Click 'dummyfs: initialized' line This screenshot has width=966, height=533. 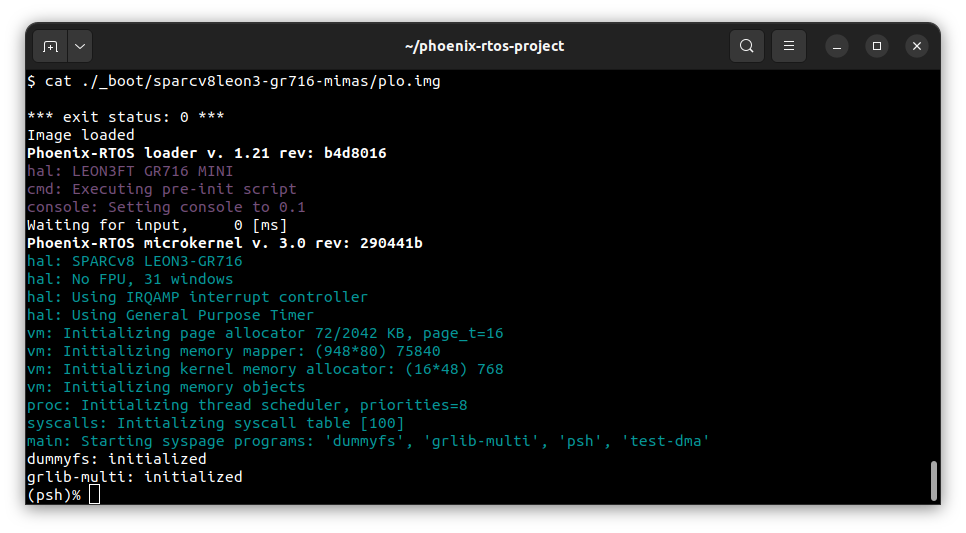117,459
